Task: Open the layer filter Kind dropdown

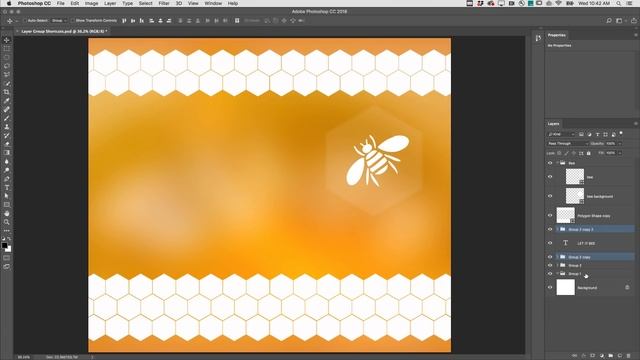Action: pos(561,134)
